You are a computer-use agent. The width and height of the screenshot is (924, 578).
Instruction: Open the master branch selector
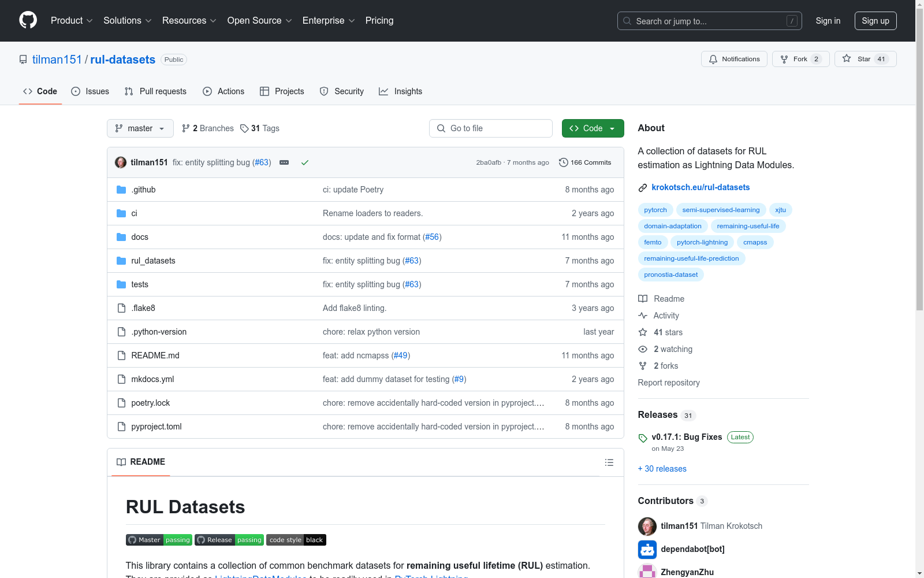click(x=140, y=128)
